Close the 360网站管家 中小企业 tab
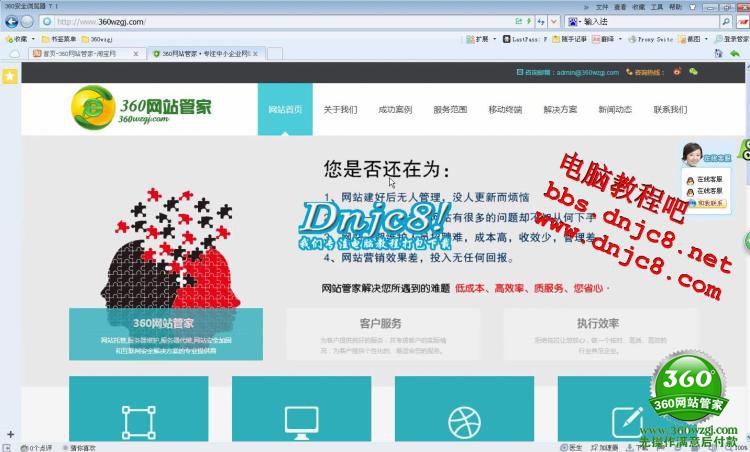Screen dimensions: 750x452 (x=255, y=54)
